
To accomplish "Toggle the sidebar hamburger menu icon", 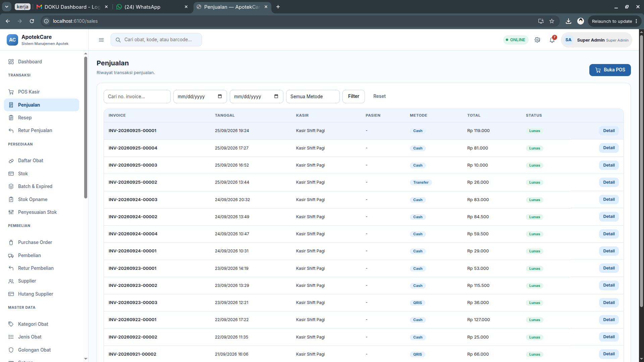I will [101, 40].
